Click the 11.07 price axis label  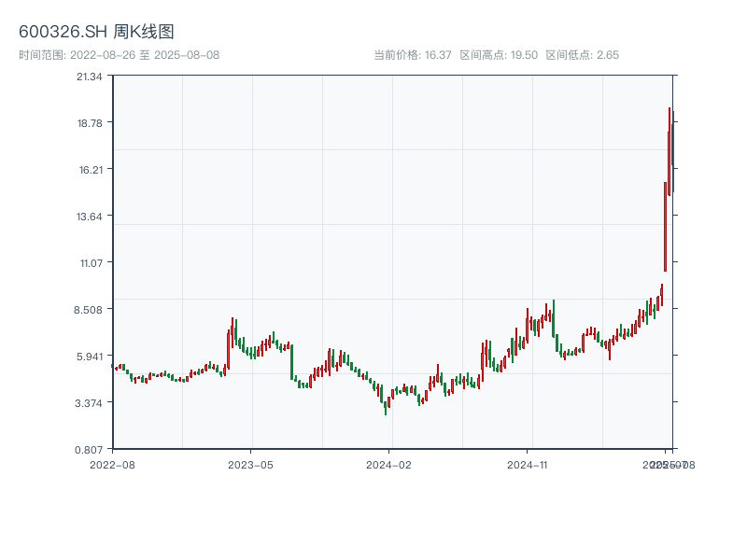click(x=90, y=262)
